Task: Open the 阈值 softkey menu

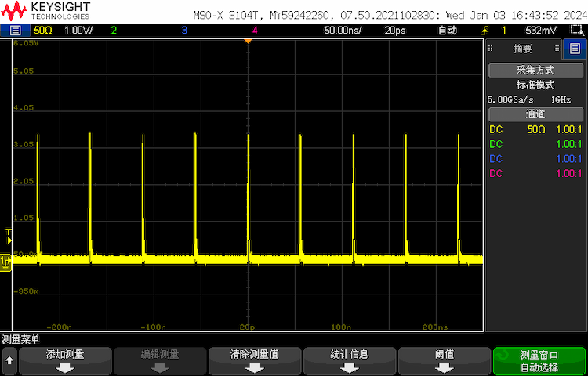Action: click(445, 360)
